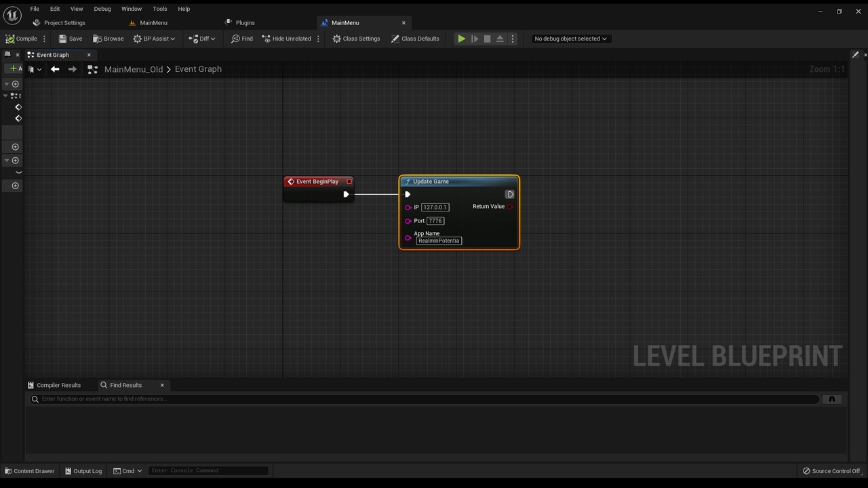Open the Diff dropdown menu
The width and height of the screenshot is (868, 488).
point(201,39)
